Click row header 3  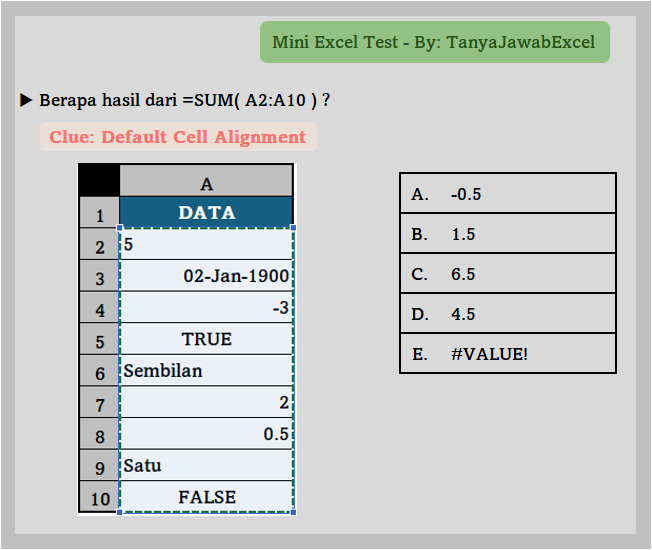pos(99,275)
